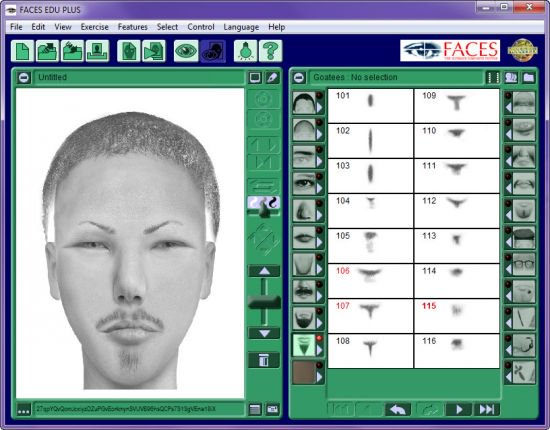550x430 pixels.
Task: Click the light bulb tips icon
Action: click(x=246, y=51)
